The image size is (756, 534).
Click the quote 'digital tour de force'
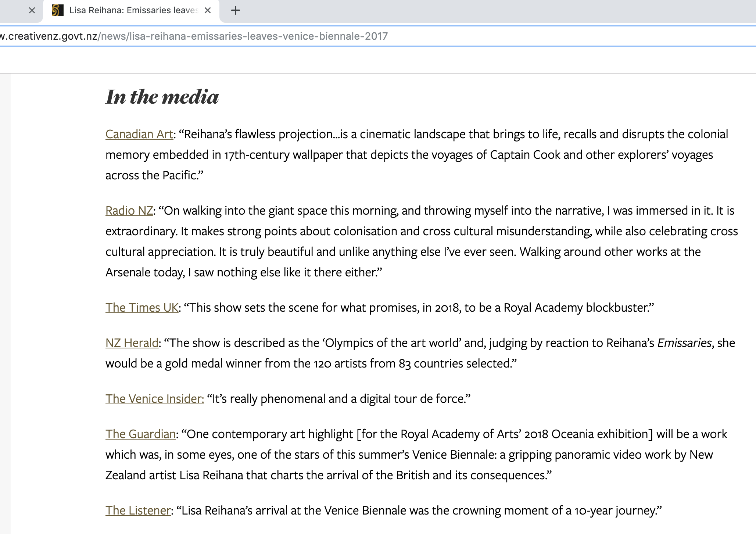pyautogui.click(x=413, y=399)
